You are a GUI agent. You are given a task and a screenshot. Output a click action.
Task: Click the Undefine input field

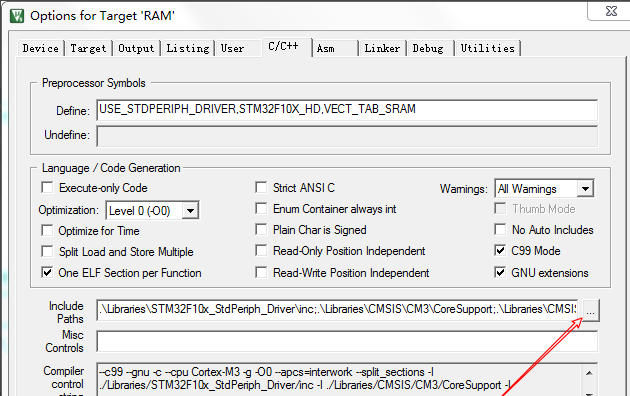click(x=347, y=136)
